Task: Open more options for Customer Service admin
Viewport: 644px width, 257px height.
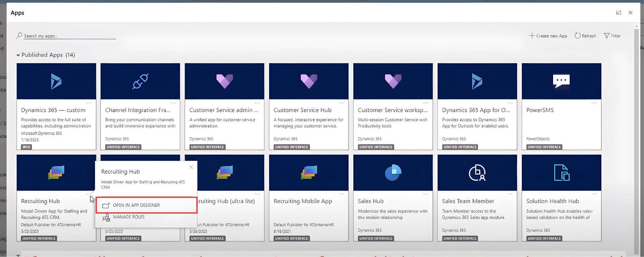Action: click(x=257, y=103)
